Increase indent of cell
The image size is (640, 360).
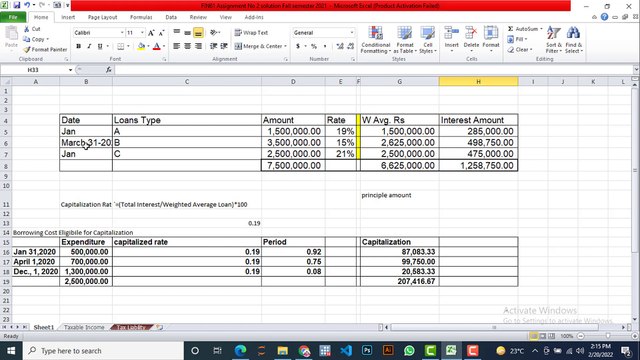click(224, 46)
